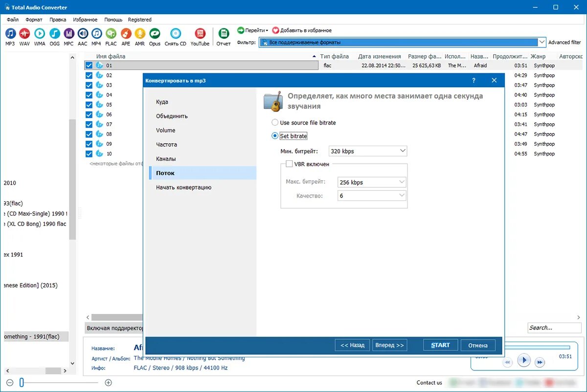Check the VBR включен checkbox

pyautogui.click(x=289, y=164)
